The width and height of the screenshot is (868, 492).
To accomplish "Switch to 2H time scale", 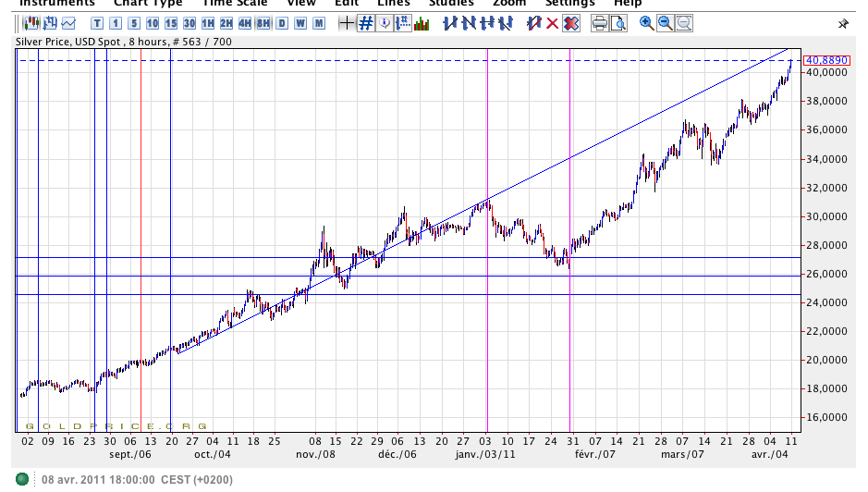I will click(226, 23).
